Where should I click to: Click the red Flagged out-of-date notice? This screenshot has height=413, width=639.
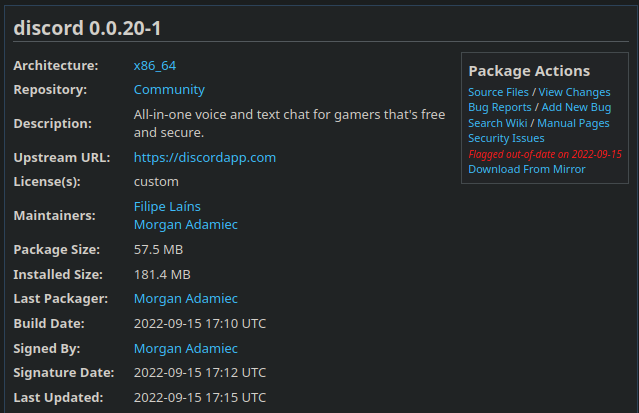click(x=545, y=155)
